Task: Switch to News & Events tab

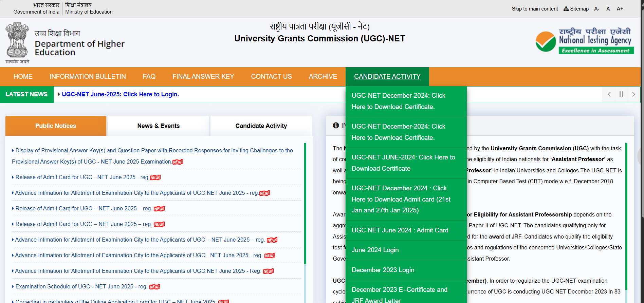Action: (159, 126)
